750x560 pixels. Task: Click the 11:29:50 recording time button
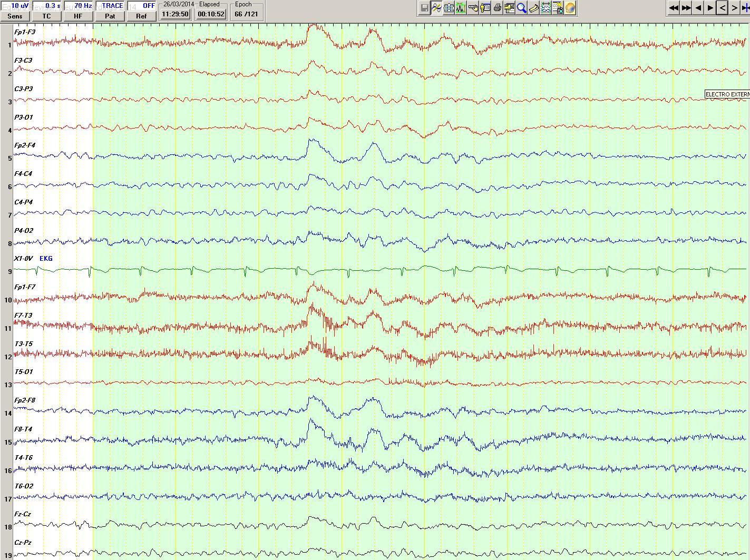click(x=175, y=14)
